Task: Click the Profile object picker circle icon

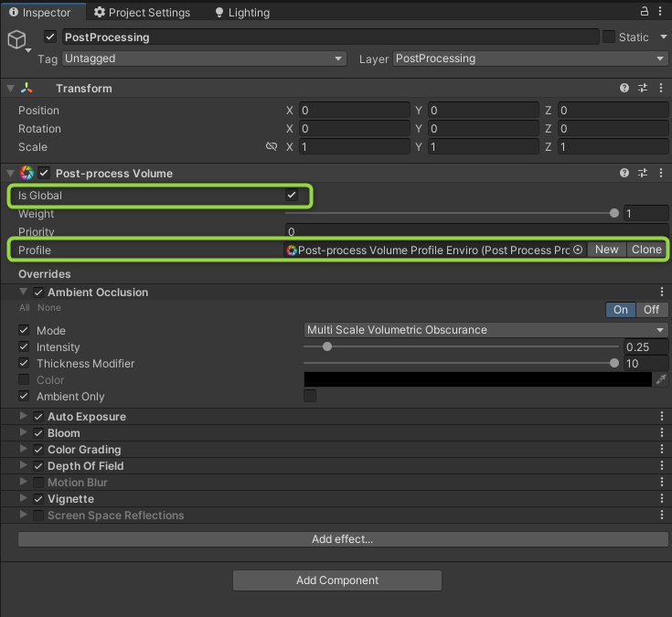Action: point(578,250)
